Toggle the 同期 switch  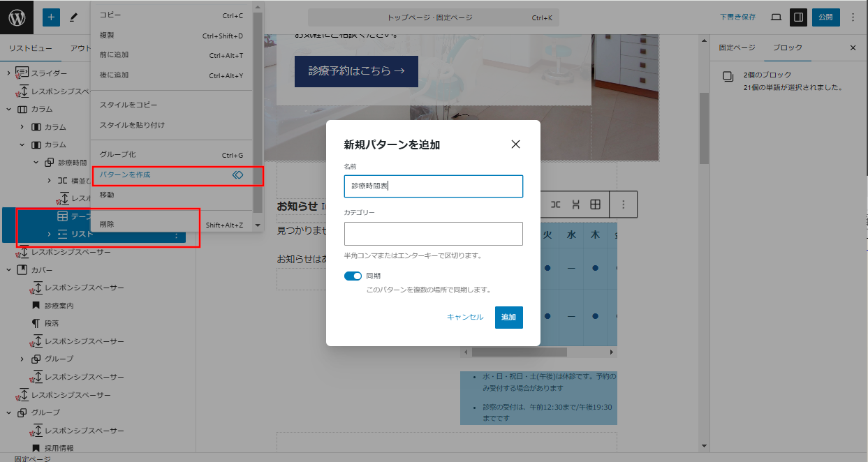(x=353, y=276)
